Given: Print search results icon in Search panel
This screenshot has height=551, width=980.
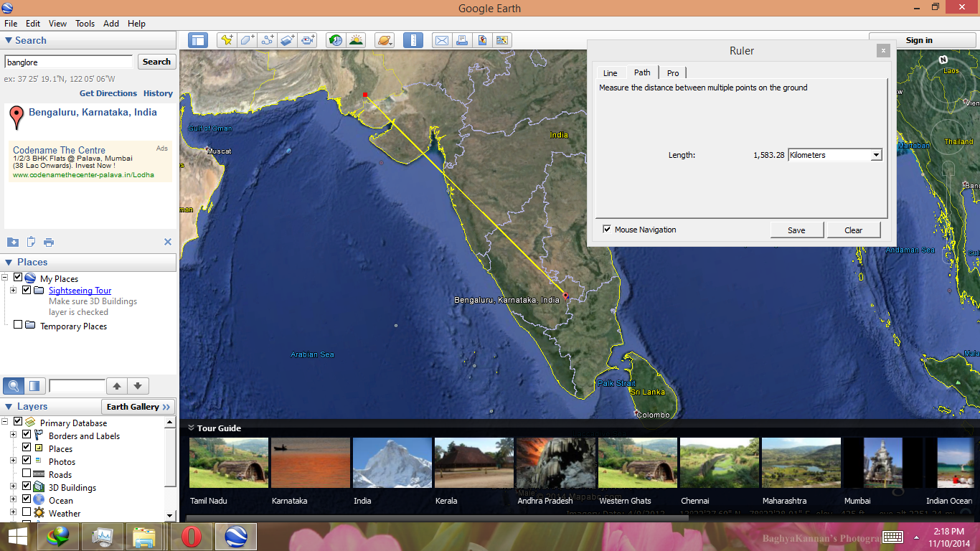Looking at the screenshot, I should [x=49, y=242].
